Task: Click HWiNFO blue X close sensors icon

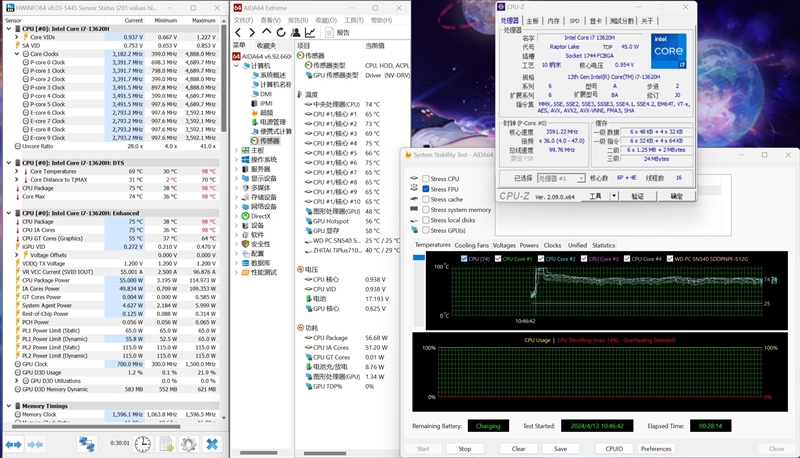Action: tap(212, 444)
